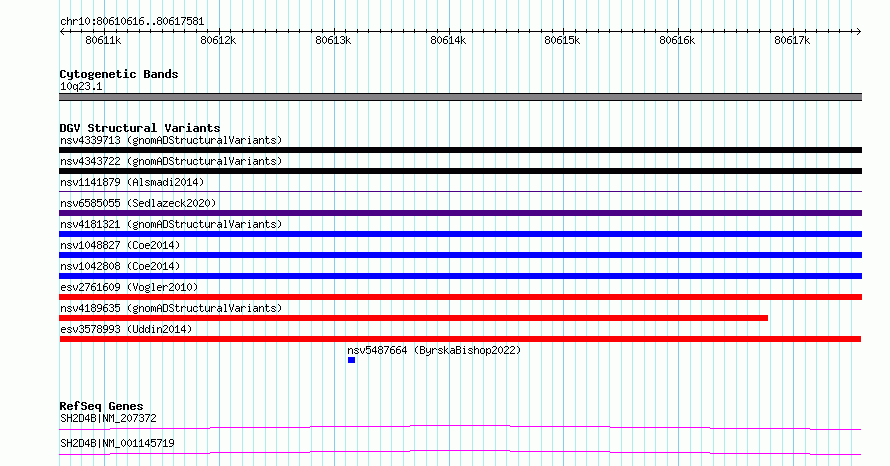The image size is (890, 466).
Task: Click the red bar under esv3578993
Action: pyautogui.click(x=460, y=339)
